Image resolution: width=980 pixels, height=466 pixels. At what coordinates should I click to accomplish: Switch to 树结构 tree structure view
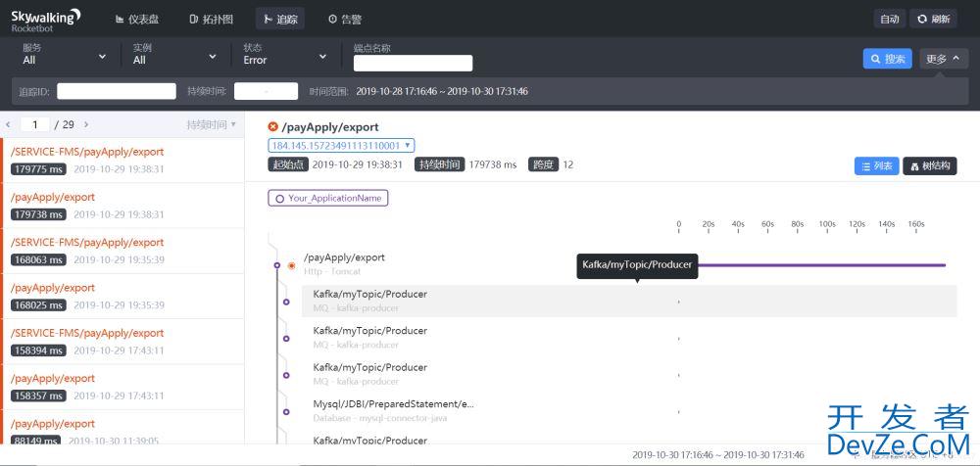click(929, 165)
